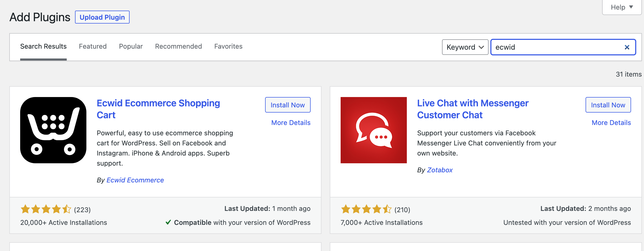644x251 pixels.
Task: Install Live Chat with Messenger Customer Chat
Action: click(x=608, y=105)
